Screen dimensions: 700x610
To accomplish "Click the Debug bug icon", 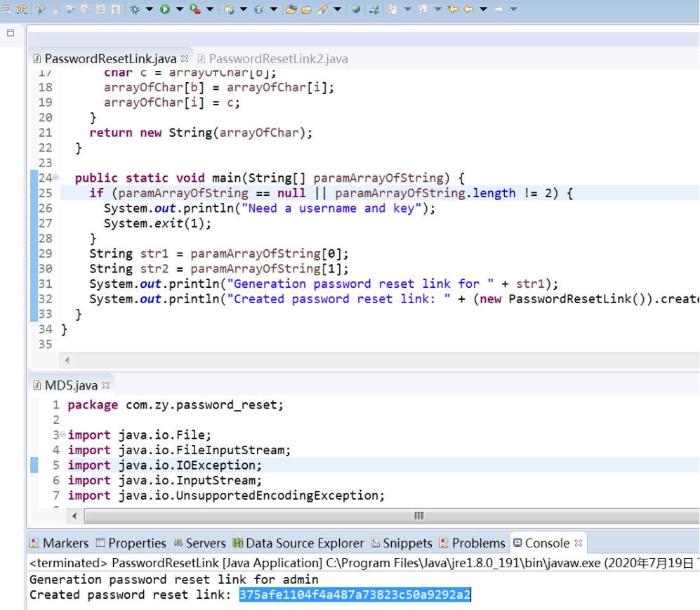I will coord(135,9).
